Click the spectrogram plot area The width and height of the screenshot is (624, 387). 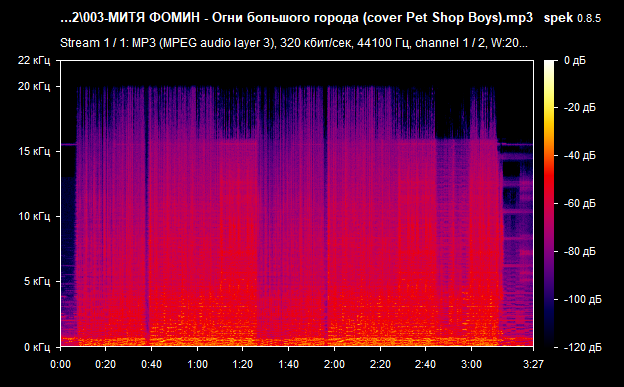pos(297,204)
